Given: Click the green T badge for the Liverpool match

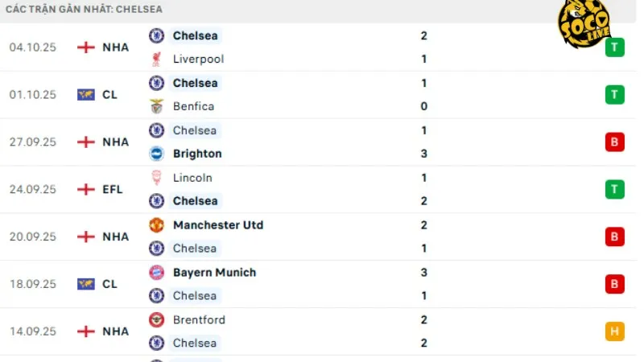Looking at the screenshot, I should click(615, 47).
